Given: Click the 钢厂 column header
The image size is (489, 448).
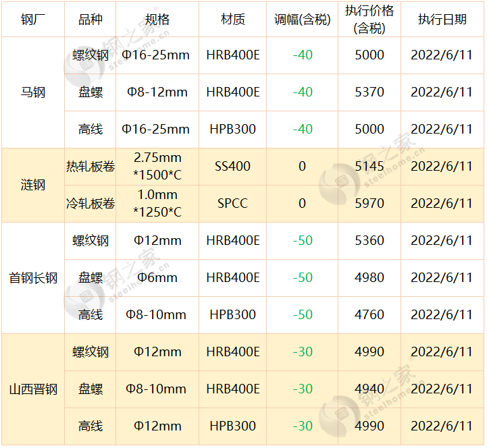Looking at the screenshot, I should [33, 20].
